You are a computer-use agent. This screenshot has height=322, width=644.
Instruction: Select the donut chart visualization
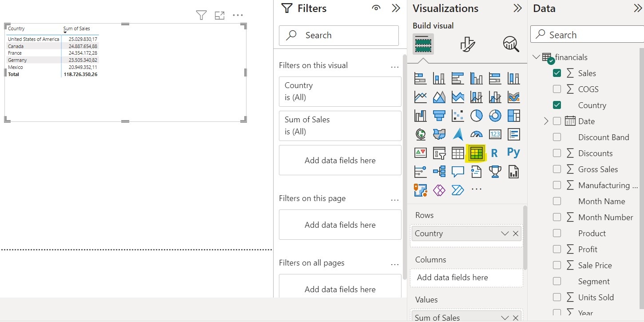coord(495,116)
